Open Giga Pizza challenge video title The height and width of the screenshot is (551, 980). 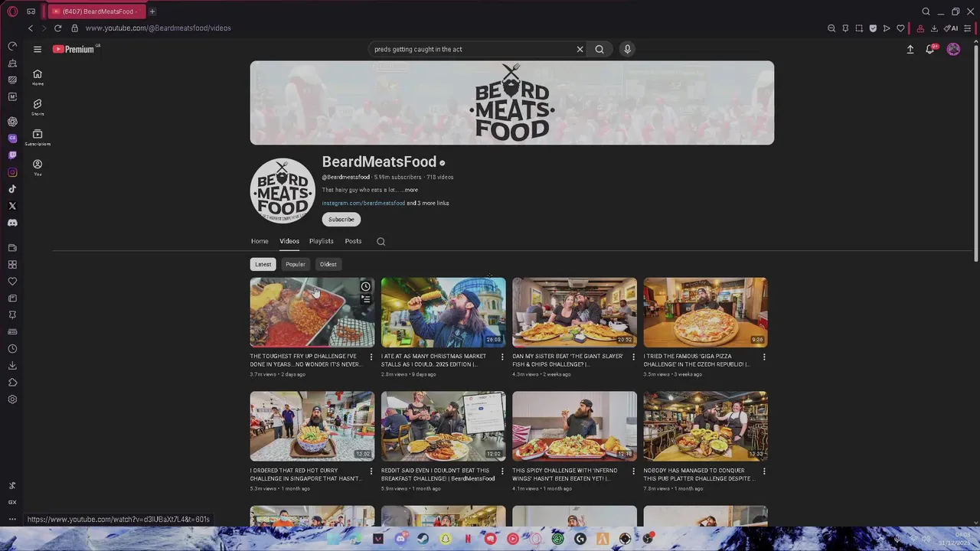click(x=697, y=360)
